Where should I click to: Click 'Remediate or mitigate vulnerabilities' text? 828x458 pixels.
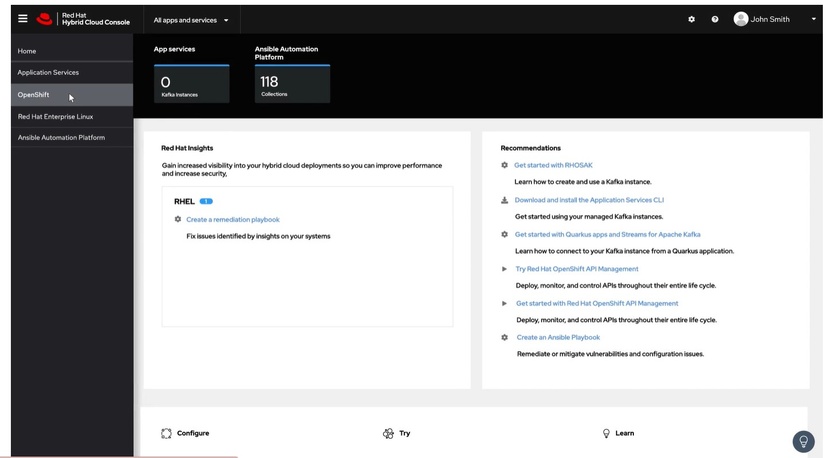(610, 354)
